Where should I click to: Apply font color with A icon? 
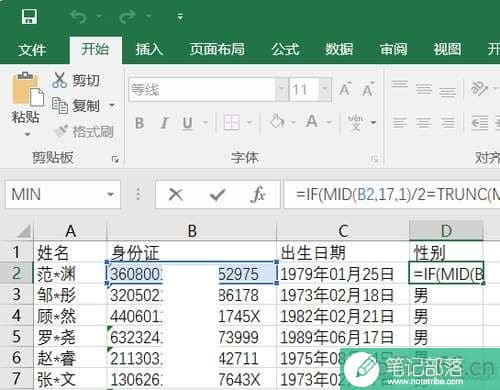(x=312, y=121)
